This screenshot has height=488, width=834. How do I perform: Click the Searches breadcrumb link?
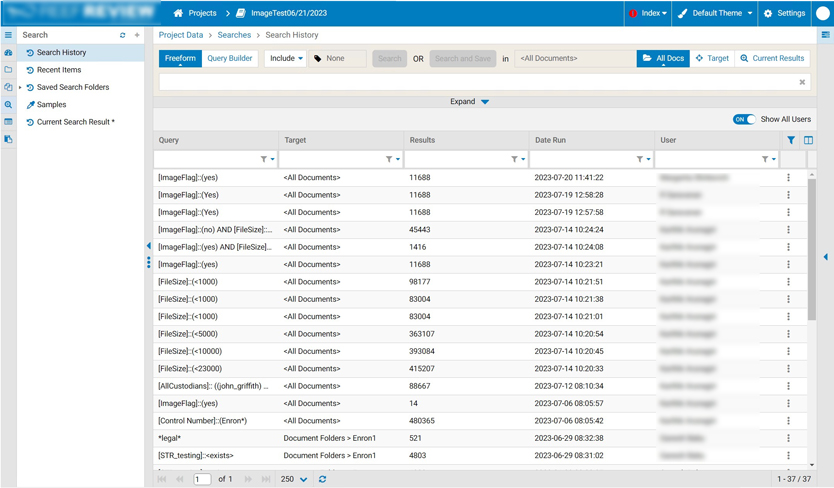tap(234, 35)
